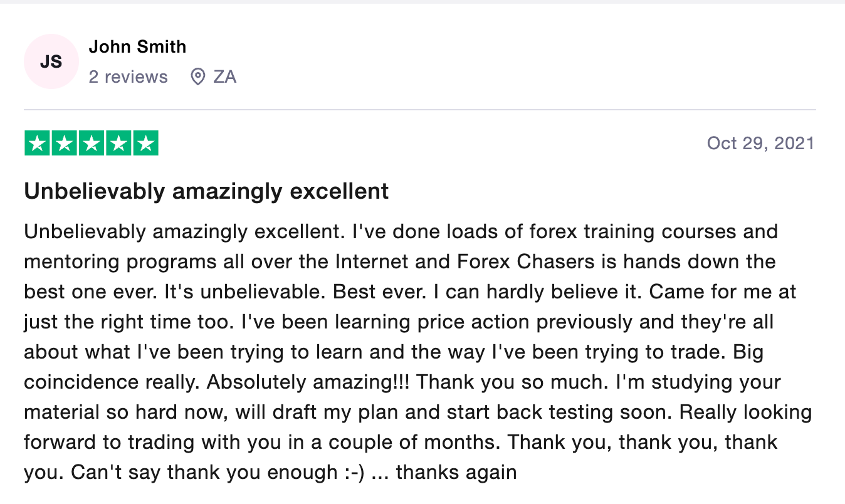
Task: Click the first word of the review paragraph
Action: (85, 232)
